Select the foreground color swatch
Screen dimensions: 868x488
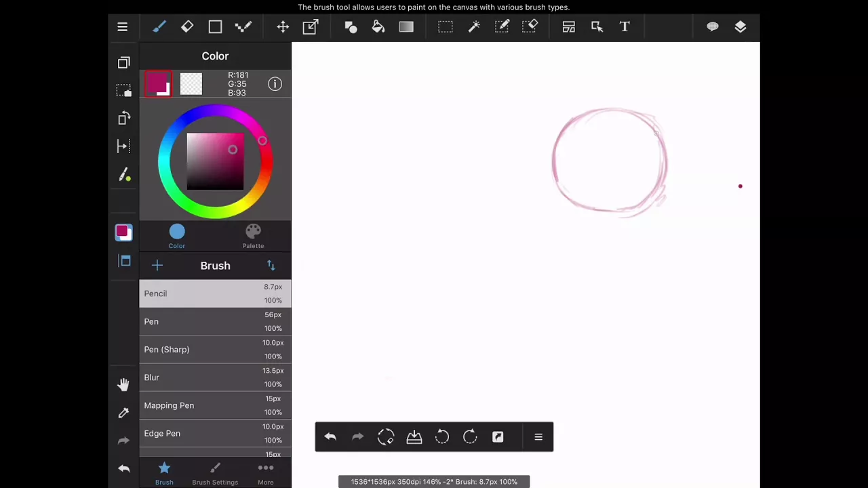(x=158, y=84)
